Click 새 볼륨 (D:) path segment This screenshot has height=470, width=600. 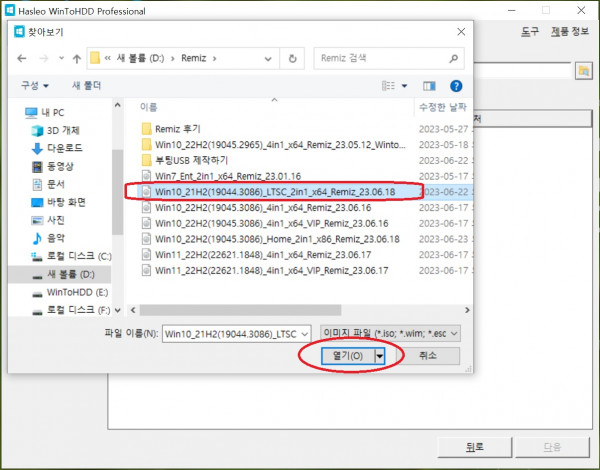140,58
